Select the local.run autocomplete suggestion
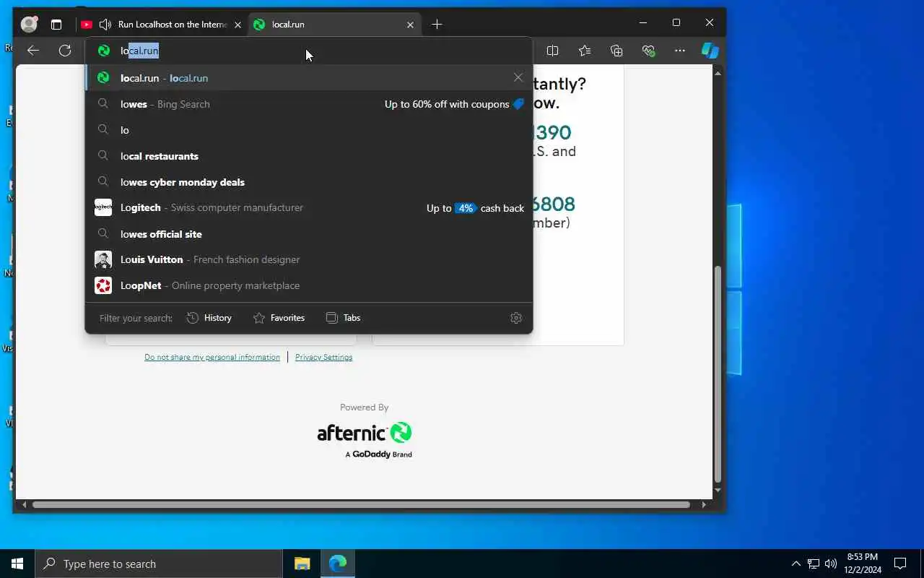This screenshot has height=578, width=924. [309, 77]
